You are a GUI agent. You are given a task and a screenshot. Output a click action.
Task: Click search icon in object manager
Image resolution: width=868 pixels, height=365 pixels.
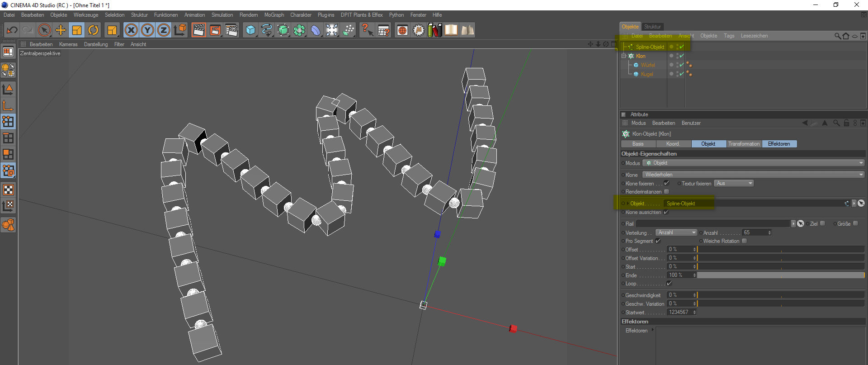[x=838, y=36]
